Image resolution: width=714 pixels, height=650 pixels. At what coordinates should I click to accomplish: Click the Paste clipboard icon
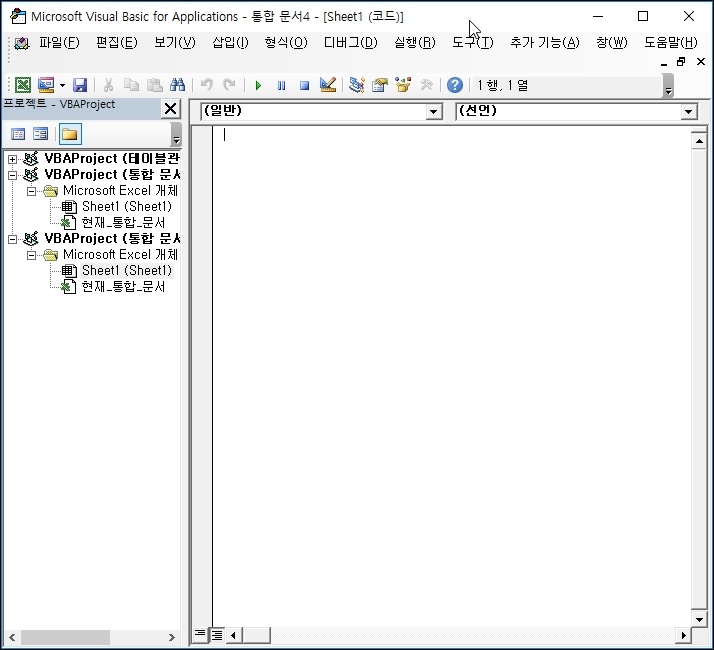click(x=155, y=85)
